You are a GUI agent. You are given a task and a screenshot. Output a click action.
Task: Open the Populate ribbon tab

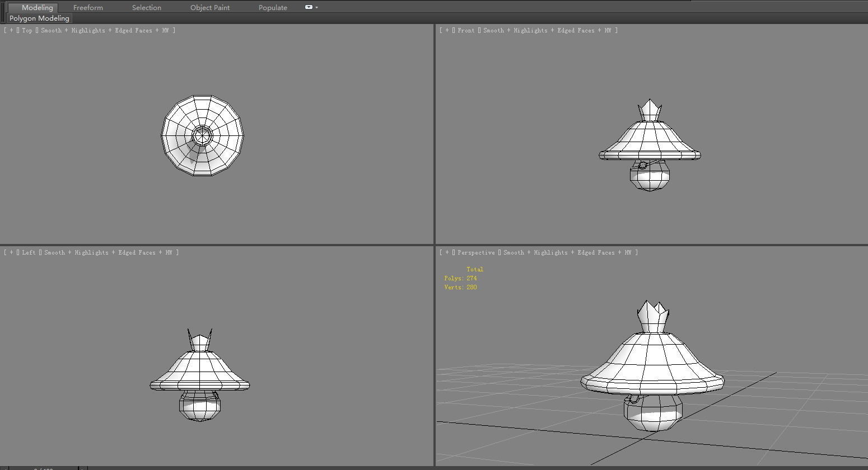(273, 7)
